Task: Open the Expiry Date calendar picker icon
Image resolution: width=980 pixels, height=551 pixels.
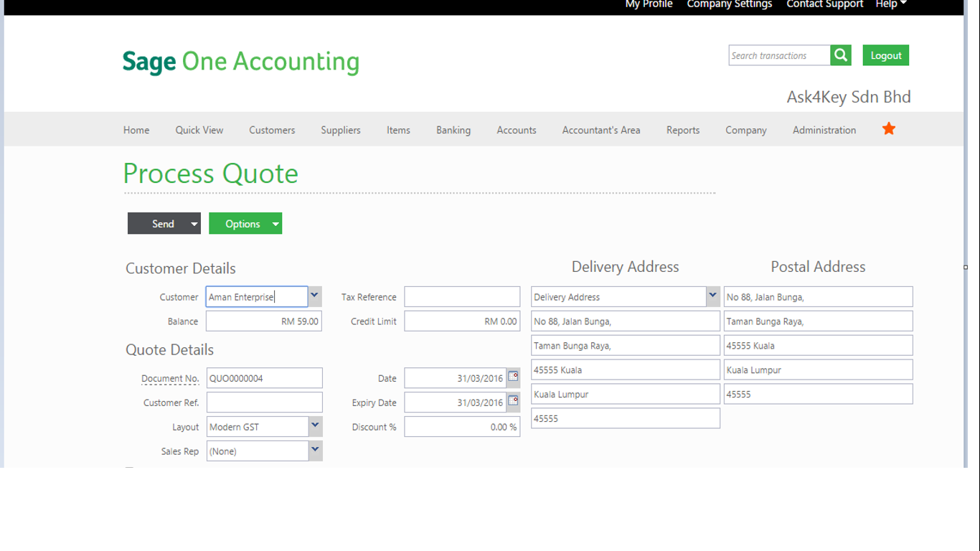Action: pyautogui.click(x=513, y=402)
